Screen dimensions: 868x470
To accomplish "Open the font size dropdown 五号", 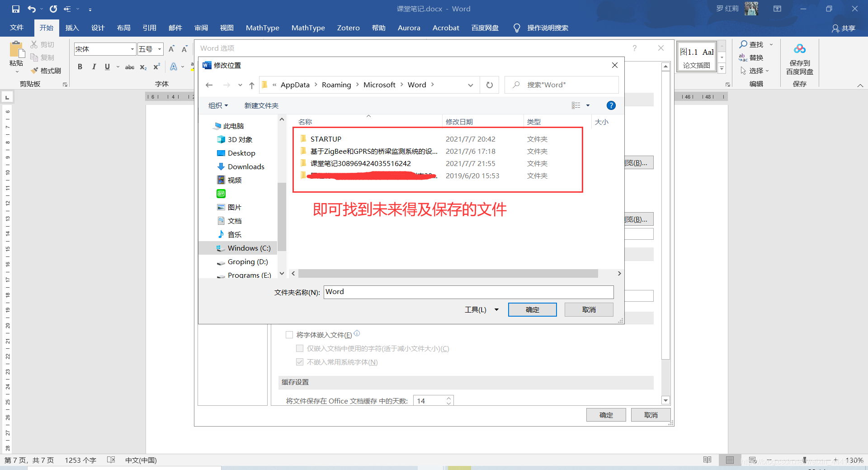I will click(160, 49).
